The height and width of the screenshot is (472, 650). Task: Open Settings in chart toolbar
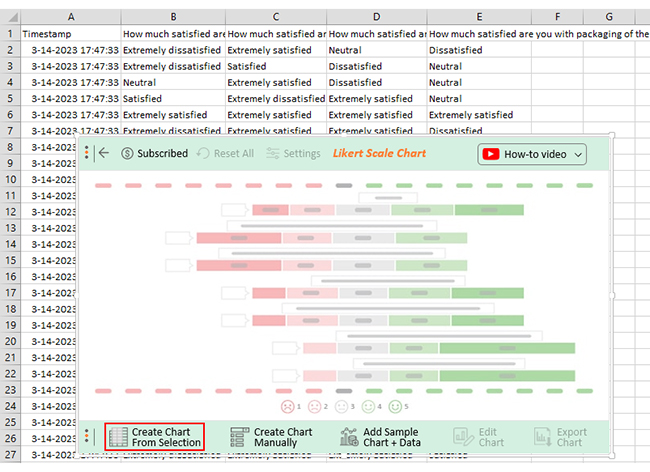pos(293,153)
